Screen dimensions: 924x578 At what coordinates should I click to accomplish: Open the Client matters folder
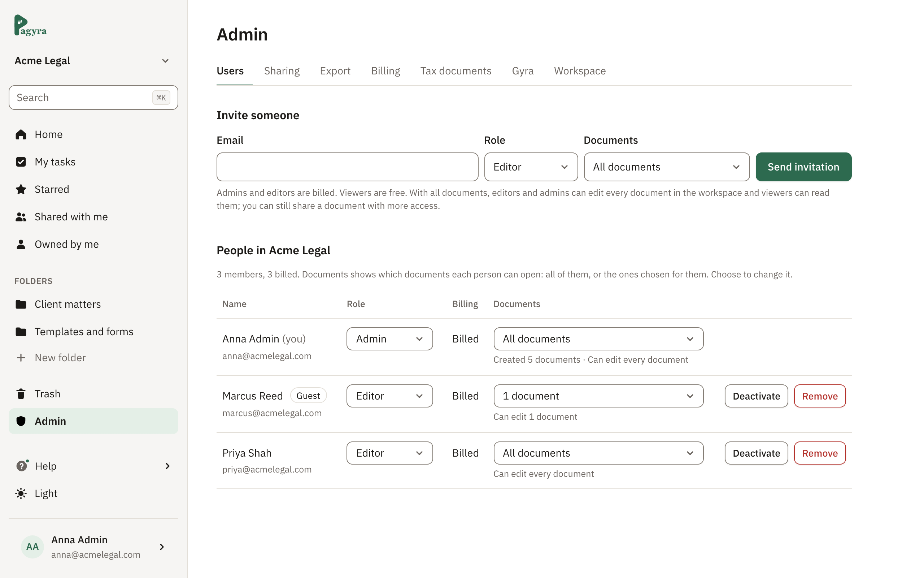[x=93, y=304]
